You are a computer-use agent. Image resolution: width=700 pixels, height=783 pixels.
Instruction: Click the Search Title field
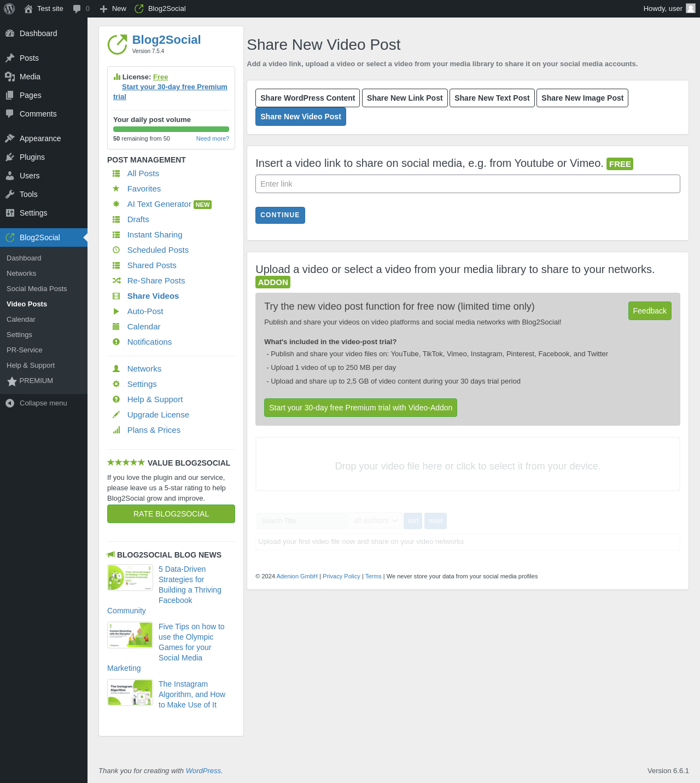click(302, 521)
